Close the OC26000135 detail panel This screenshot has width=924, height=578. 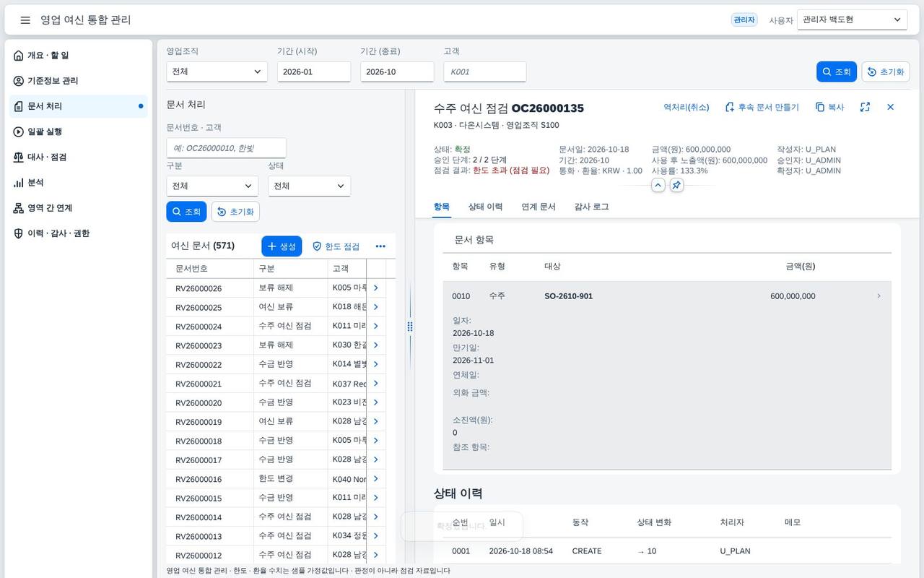point(890,107)
